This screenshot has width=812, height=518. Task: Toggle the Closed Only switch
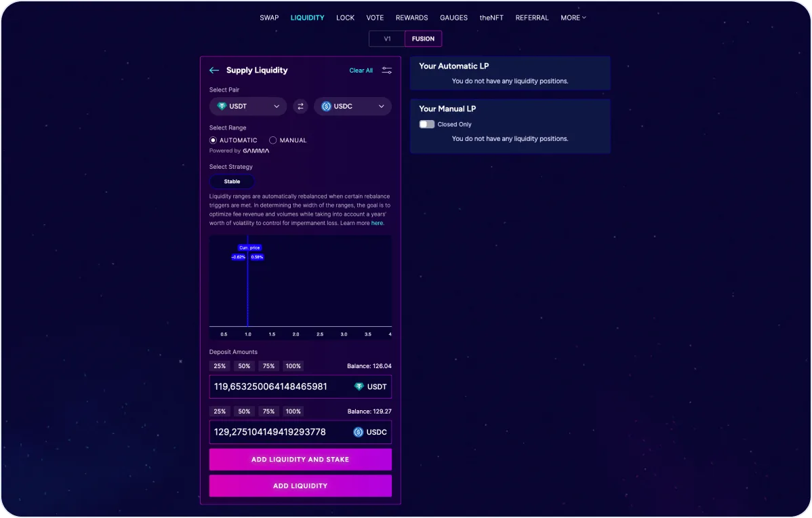[x=427, y=124]
